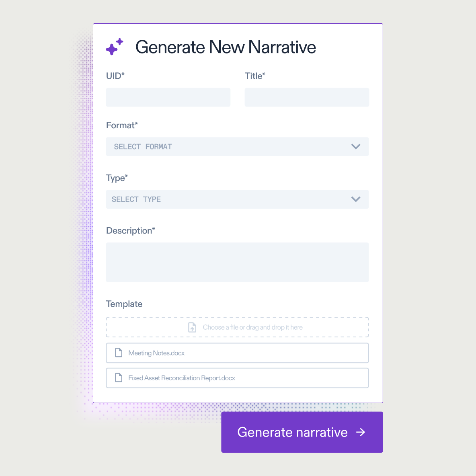Click the Template drag and drop zone
This screenshot has width=476, height=476.
(x=237, y=327)
